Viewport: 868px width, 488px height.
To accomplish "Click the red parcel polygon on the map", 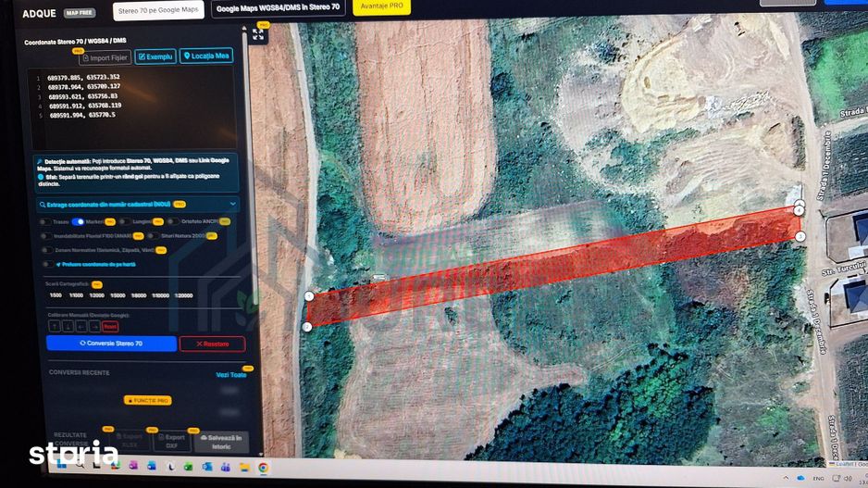I will (553, 266).
